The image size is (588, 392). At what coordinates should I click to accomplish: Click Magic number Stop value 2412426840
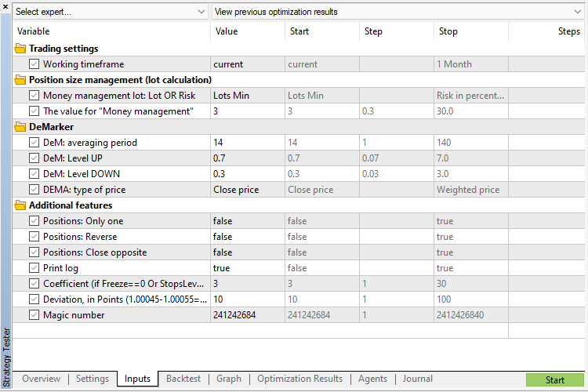(471, 315)
